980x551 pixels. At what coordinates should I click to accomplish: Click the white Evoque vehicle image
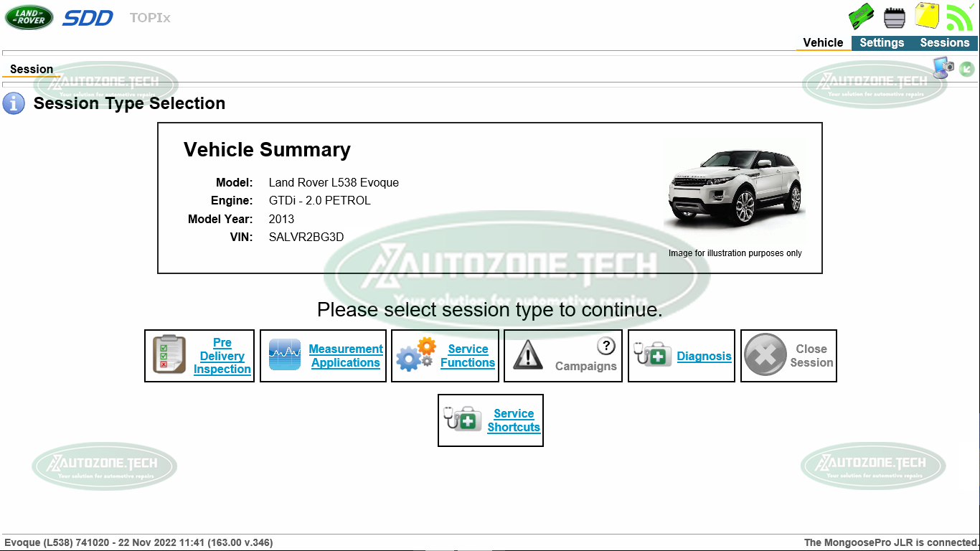(x=735, y=188)
